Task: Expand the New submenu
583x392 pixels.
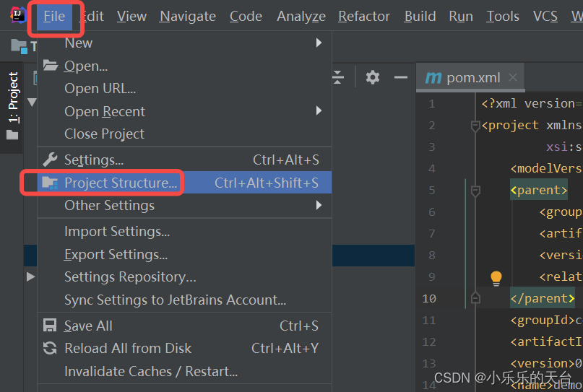Action: 184,43
